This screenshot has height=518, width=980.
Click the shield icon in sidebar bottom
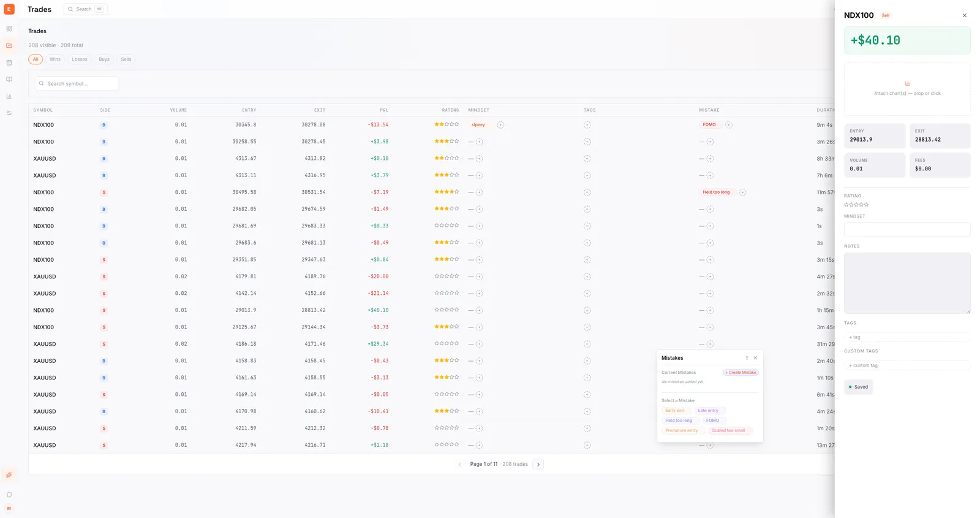pos(9,495)
